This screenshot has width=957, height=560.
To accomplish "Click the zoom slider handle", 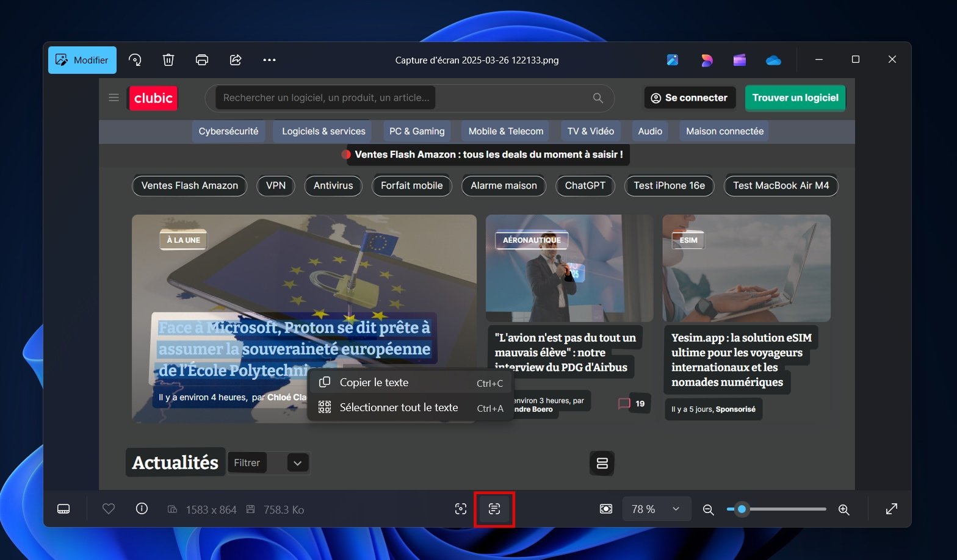I will (742, 509).
